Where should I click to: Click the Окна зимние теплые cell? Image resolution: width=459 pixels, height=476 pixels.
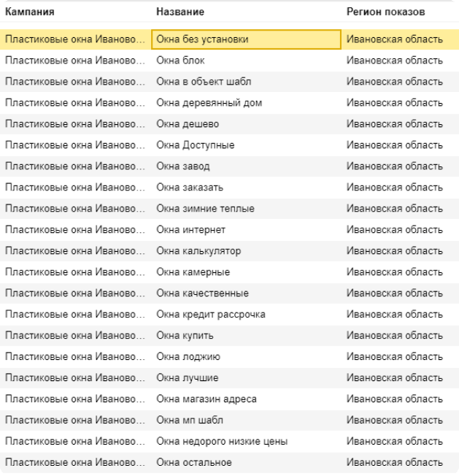(206, 209)
